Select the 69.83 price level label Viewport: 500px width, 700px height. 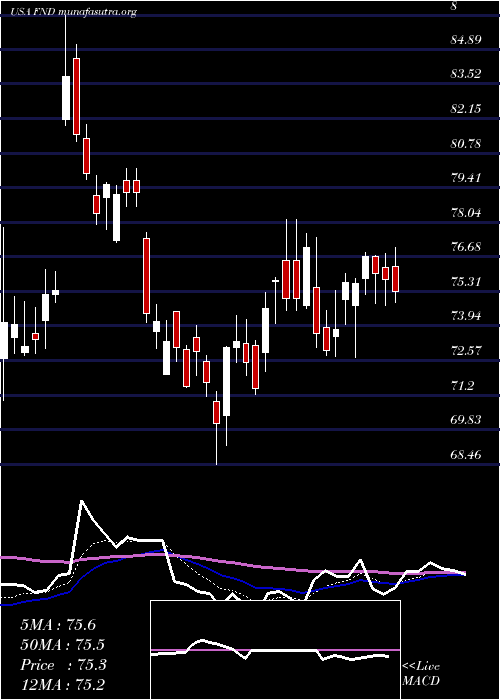pyautogui.click(x=466, y=420)
